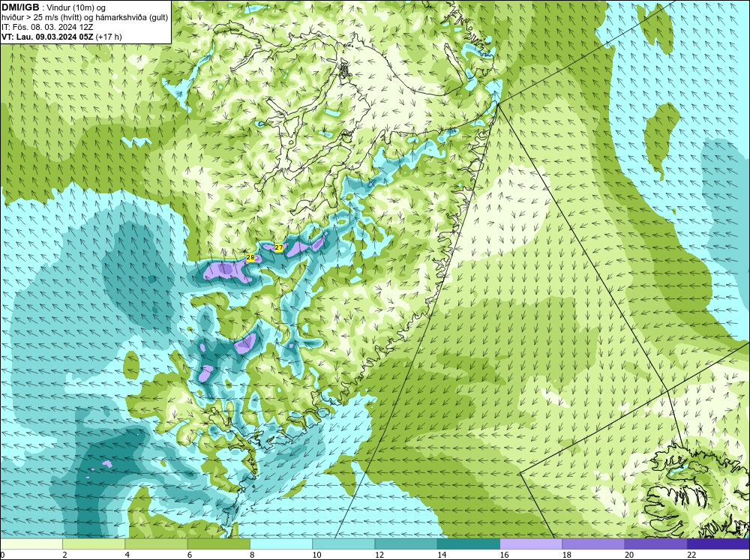The image size is (750, 560).
Task: Click scale number 6 on legend
Action: [190, 555]
